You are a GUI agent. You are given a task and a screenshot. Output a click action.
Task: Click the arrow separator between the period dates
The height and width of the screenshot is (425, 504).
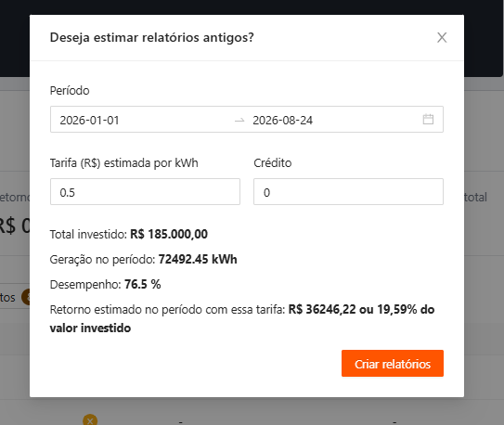(239, 120)
